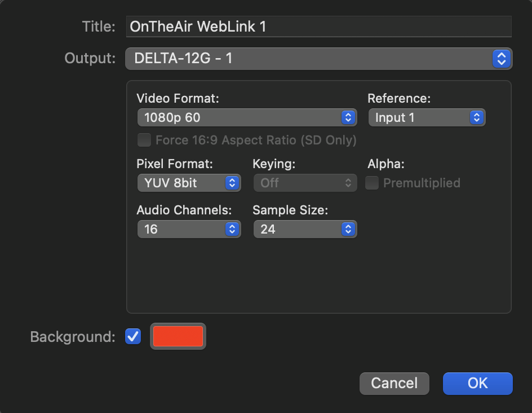Click the Audio Channels popup arrows icon

[232, 229]
